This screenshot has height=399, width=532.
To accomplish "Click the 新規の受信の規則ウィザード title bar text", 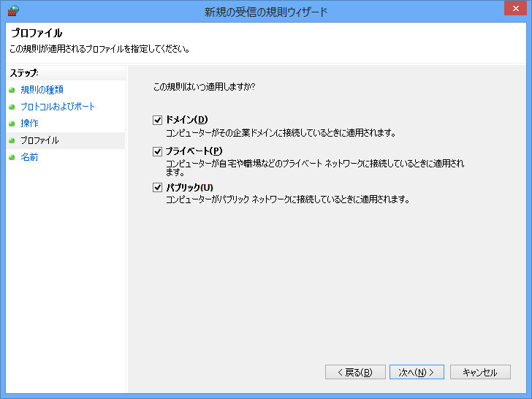I will pyautogui.click(x=265, y=12).
